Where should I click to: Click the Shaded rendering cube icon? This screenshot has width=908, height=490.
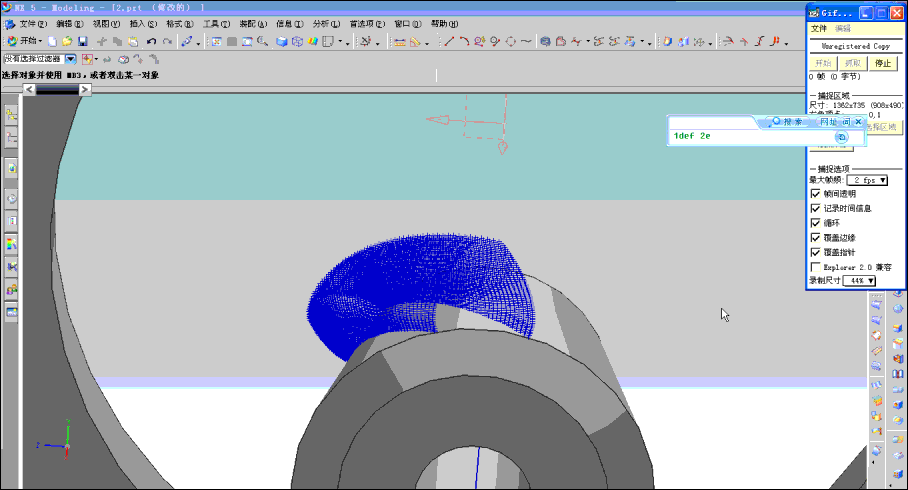tap(281, 41)
